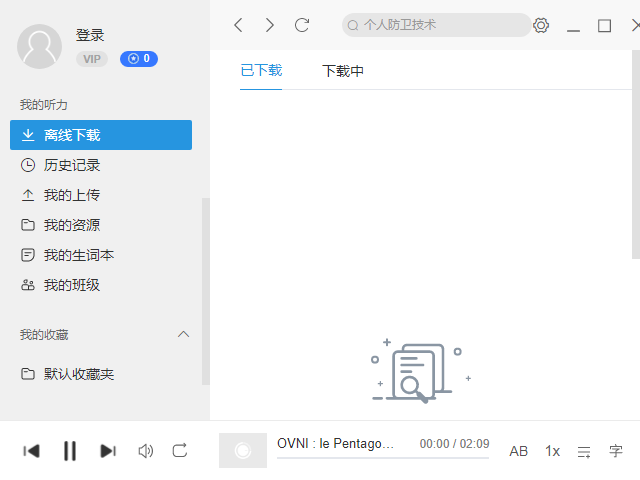Click the search box 个人防卫技术

[436, 25]
